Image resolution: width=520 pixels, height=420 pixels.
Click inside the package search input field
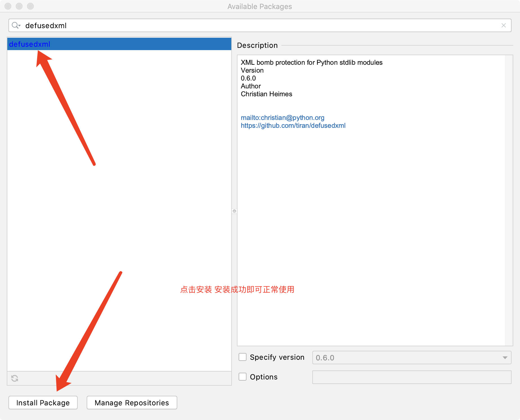click(x=113, y=25)
